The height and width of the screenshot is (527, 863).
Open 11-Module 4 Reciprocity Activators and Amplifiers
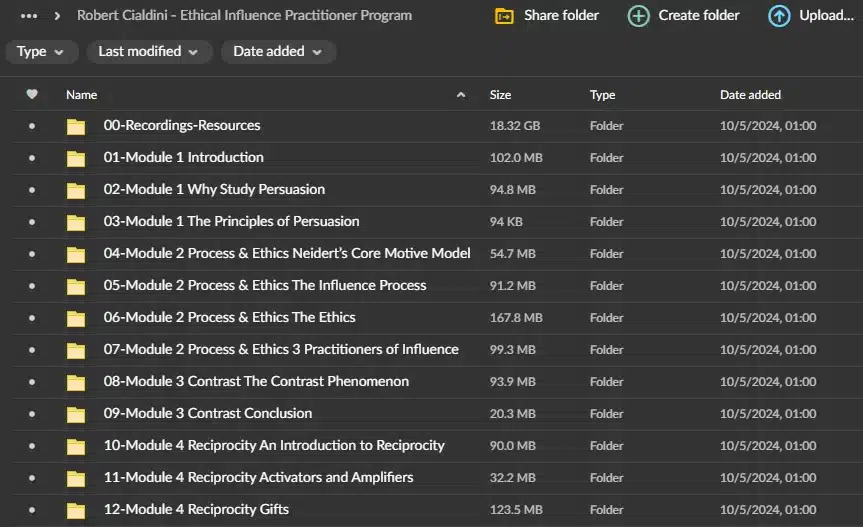[x=258, y=477]
